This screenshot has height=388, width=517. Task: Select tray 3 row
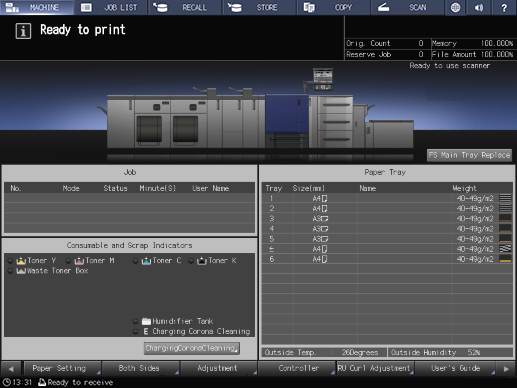click(387, 219)
